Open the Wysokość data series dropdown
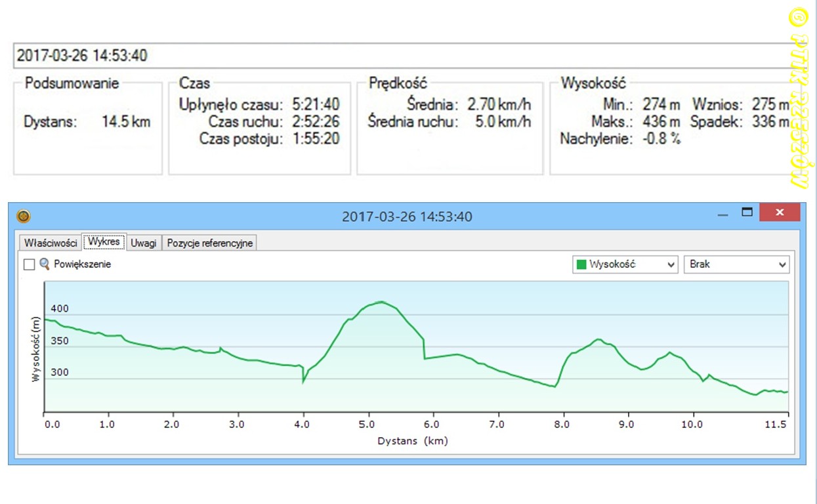Image resolution: width=817 pixels, height=504 pixels. tap(624, 264)
